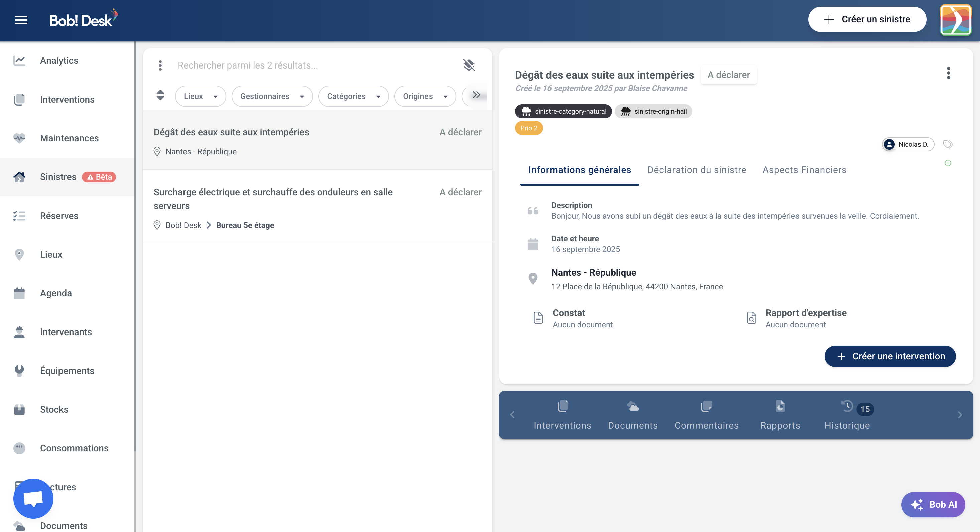Open Bob AI assistant

933,504
